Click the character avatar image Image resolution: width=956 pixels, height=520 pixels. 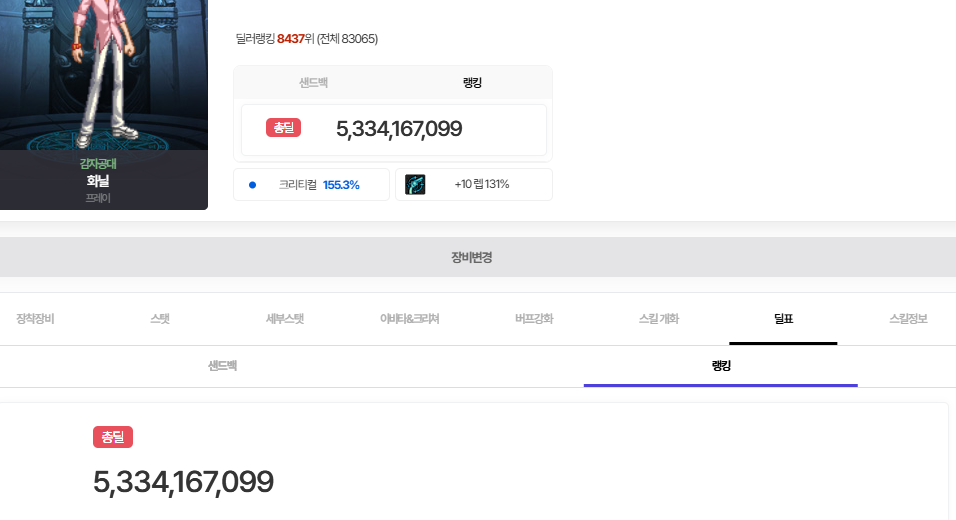point(103,70)
